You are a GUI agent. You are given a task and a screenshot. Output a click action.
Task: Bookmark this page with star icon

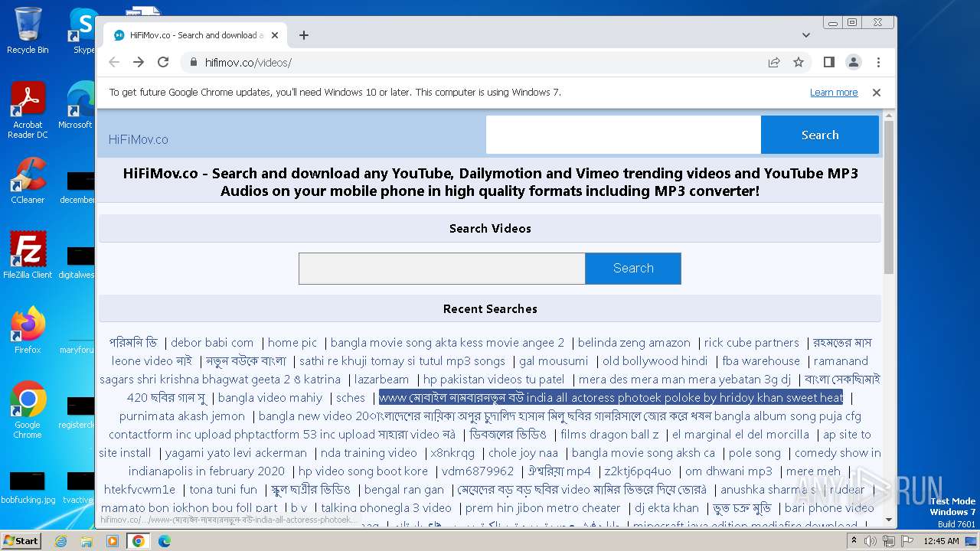click(799, 62)
